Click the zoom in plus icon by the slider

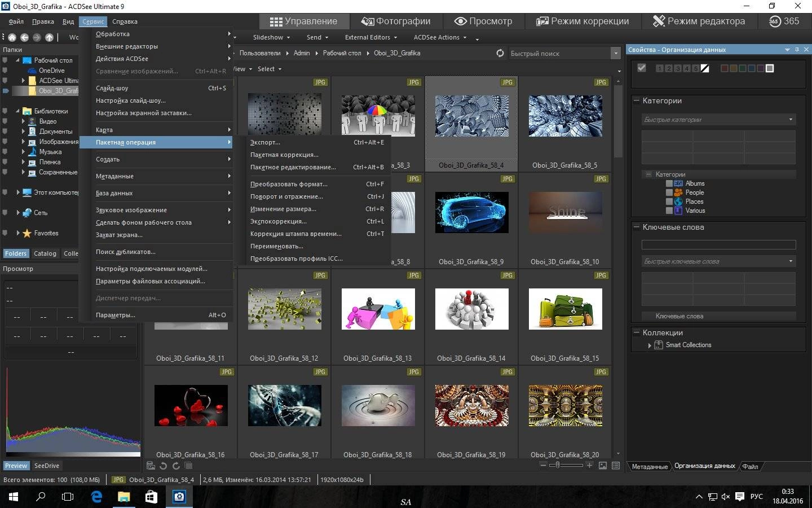(x=589, y=465)
